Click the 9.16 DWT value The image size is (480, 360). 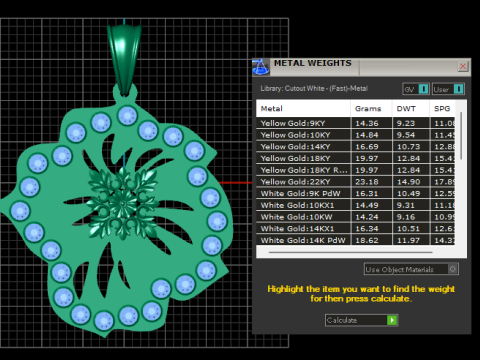[406, 217]
